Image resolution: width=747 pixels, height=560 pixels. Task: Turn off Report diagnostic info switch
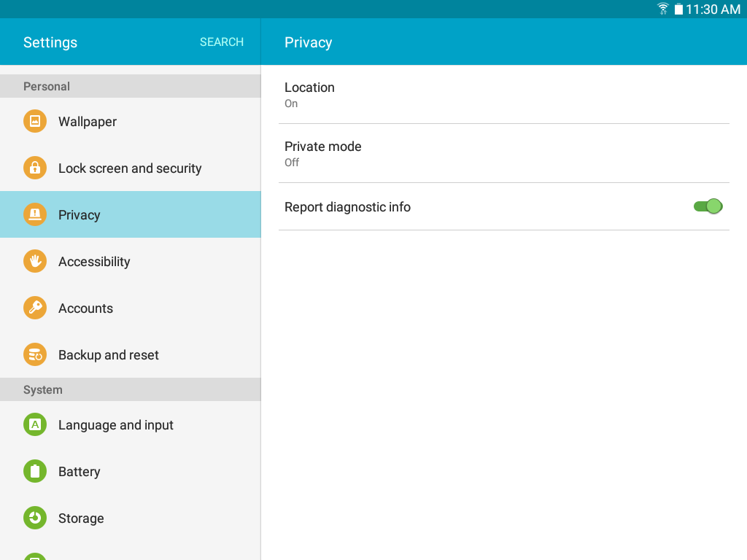pyautogui.click(x=708, y=206)
